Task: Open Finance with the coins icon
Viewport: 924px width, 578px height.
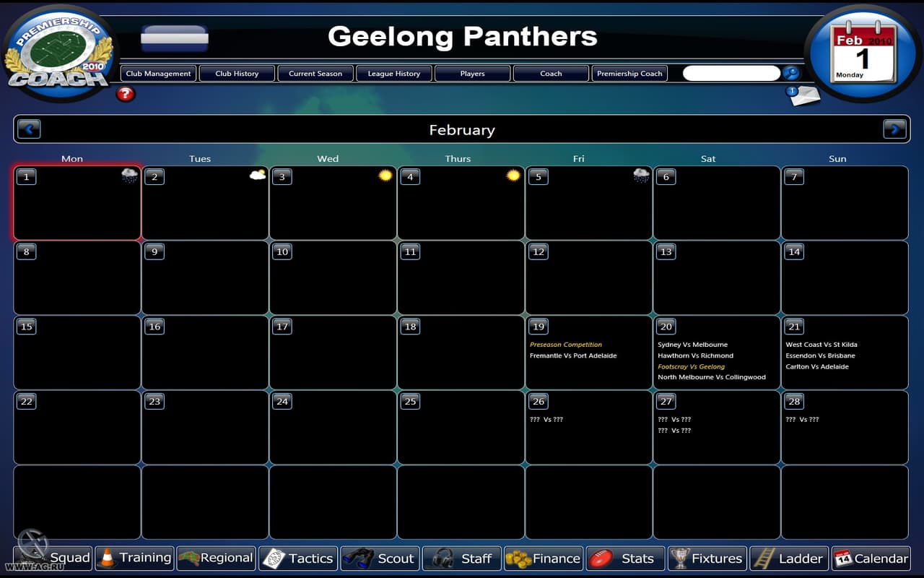Action: 544,558
